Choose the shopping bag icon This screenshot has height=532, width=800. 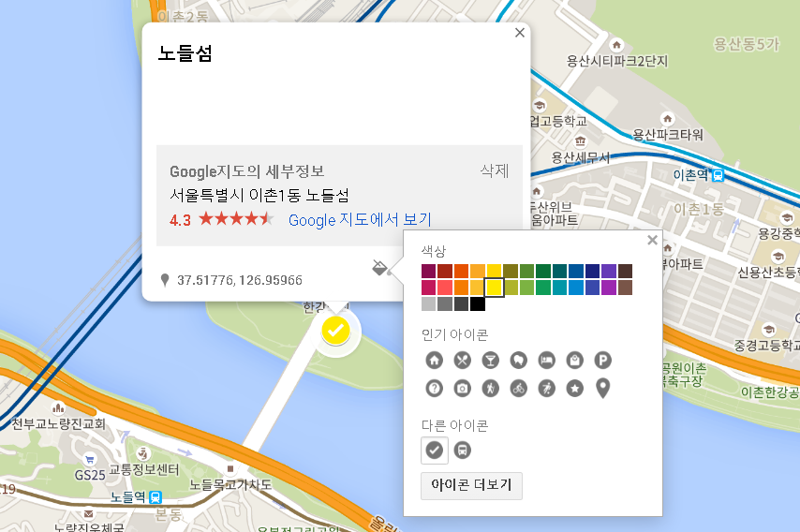tap(574, 360)
